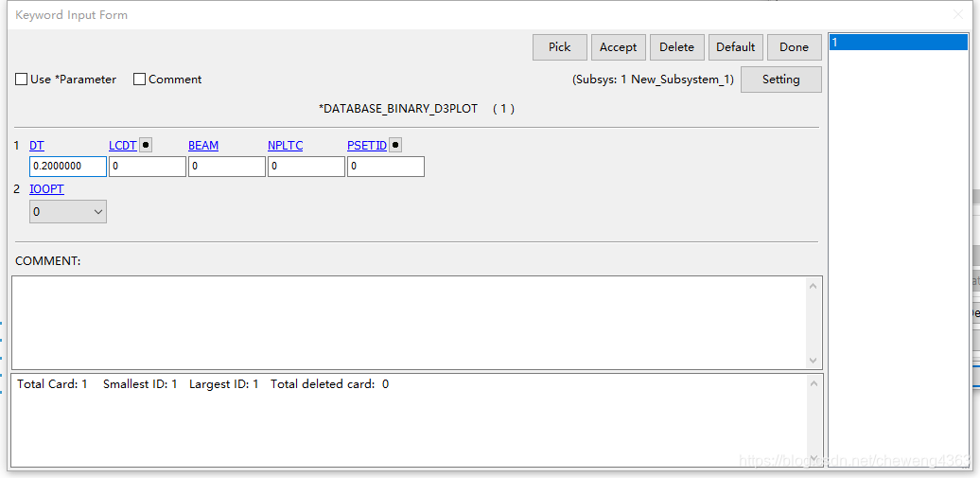The height and width of the screenshot is (478, 980).
Task: Open the LCDT field help link
Action: point(123,146)
